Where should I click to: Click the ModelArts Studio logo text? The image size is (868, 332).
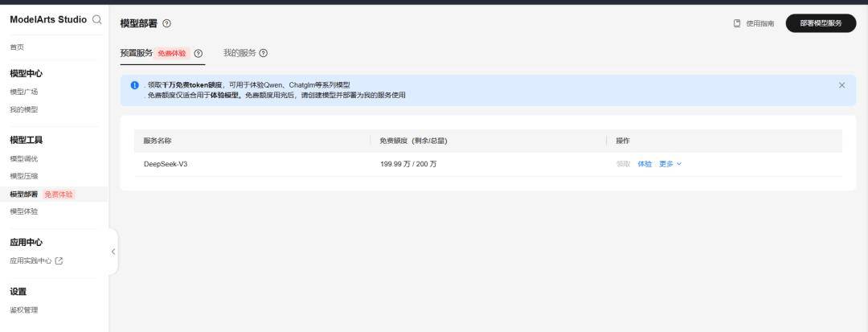coord(48,20)
